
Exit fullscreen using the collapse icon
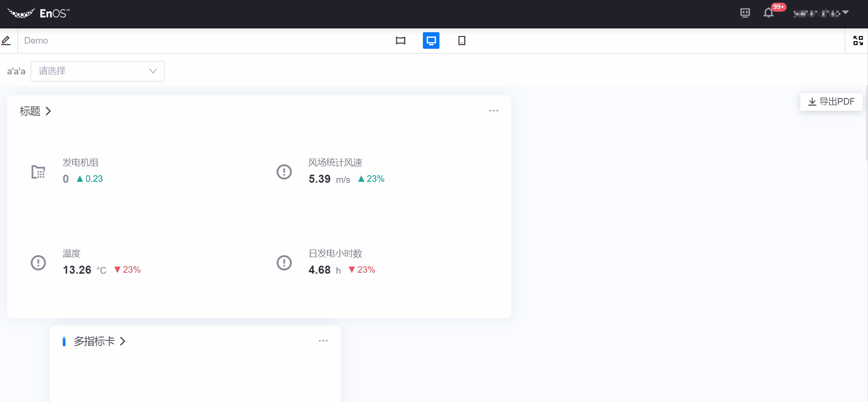(x=858, y=41)
